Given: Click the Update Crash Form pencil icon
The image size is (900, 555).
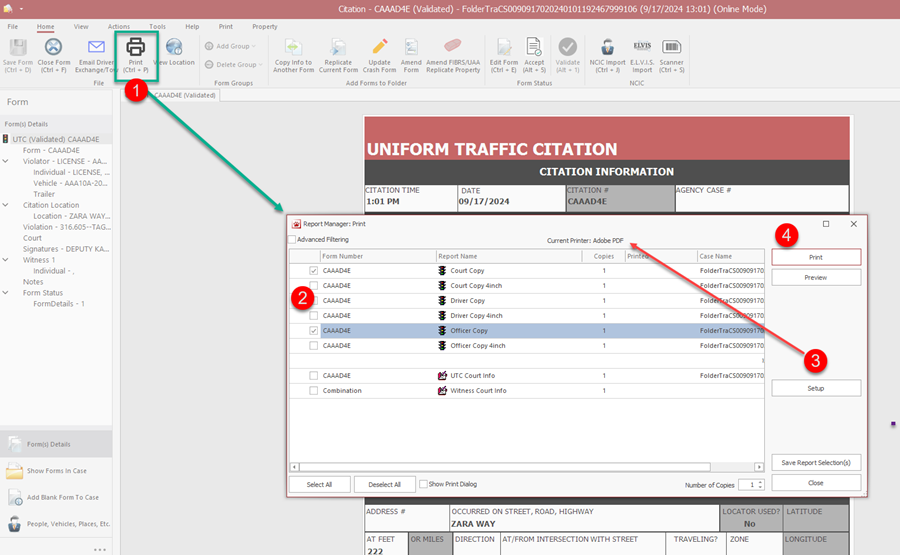Looking at the screenshot, I should point(380,47).
